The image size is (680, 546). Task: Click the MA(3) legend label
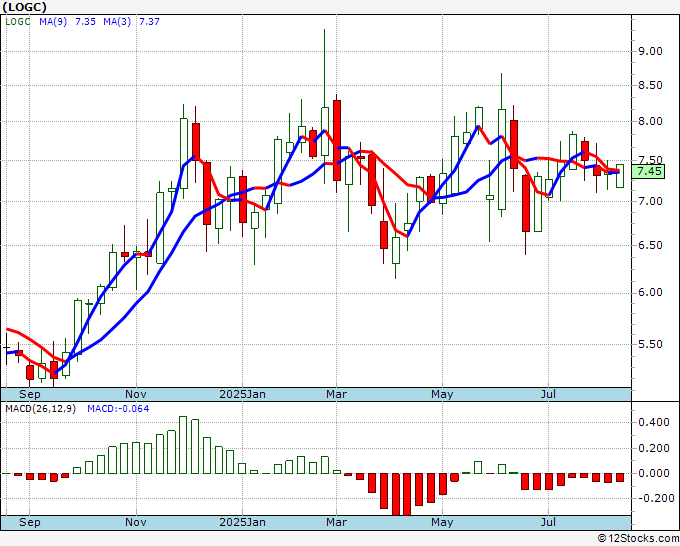(117, 22)
